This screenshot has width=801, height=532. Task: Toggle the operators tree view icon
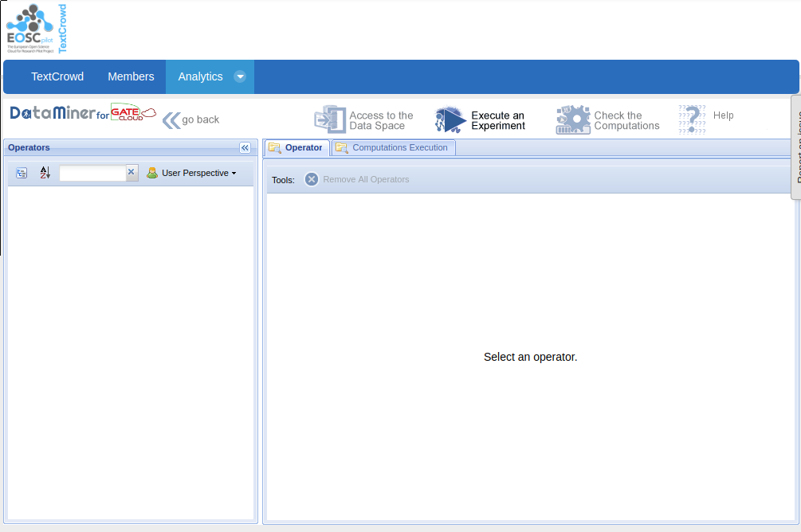[22, 173]
